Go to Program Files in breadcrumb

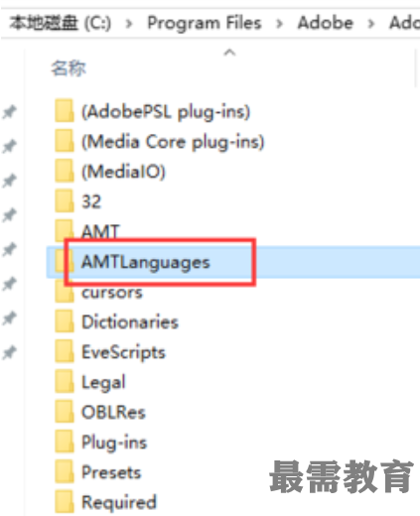click(205, 23)
